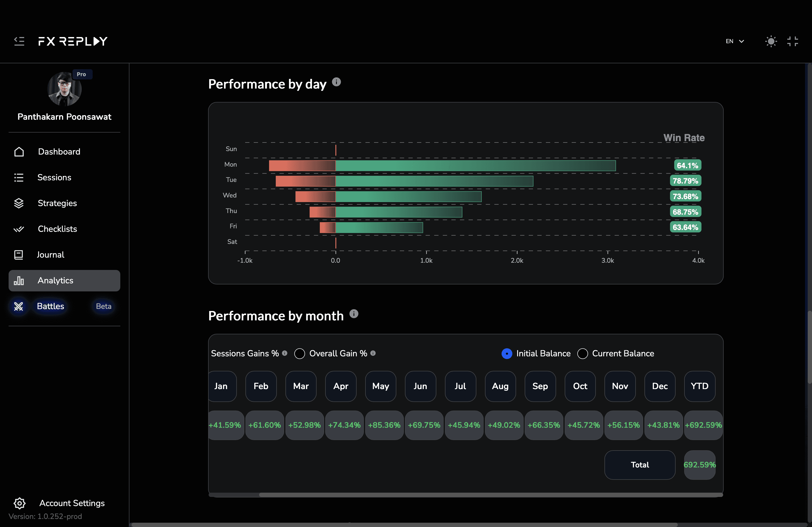Select the Overall Gain % radio button
812x527 pixels.
coord(300,353)
